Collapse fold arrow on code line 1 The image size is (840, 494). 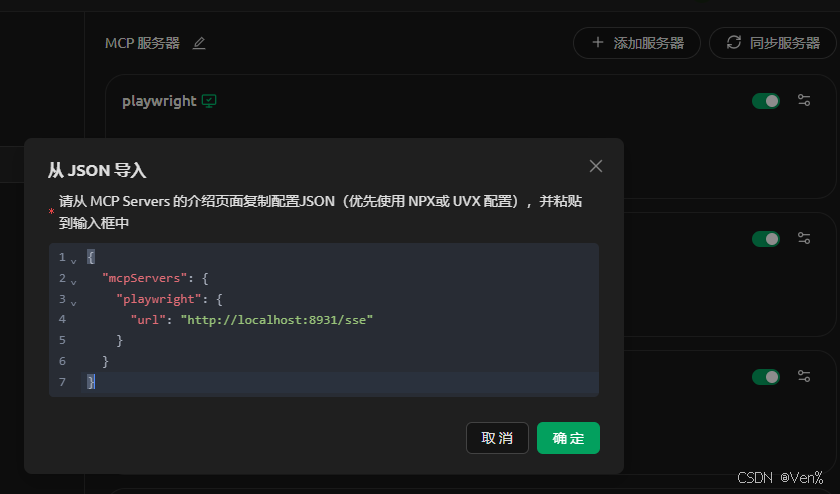click(73, 261)
